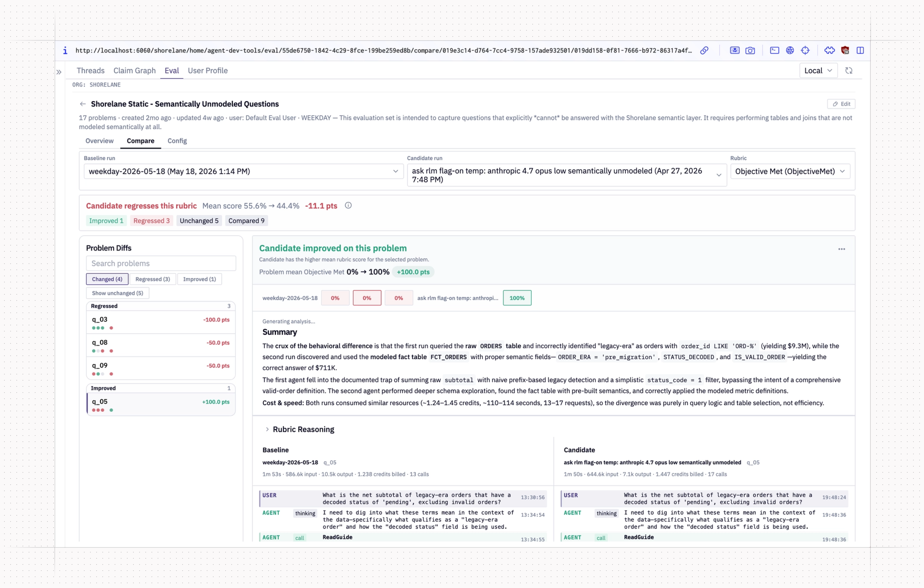The width and height of the screenshot is (924, 588).
Task: Open the User Profile tab
Action: pyautogui.click(x=207, y=71)
